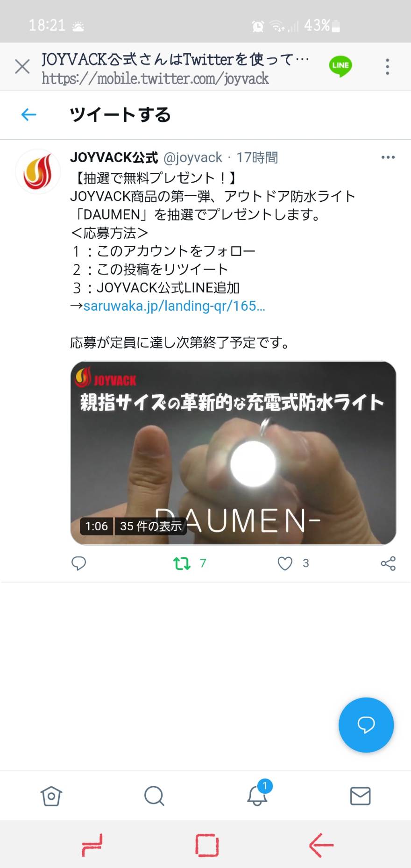Open in LINE using the green LINE icon

340,66
